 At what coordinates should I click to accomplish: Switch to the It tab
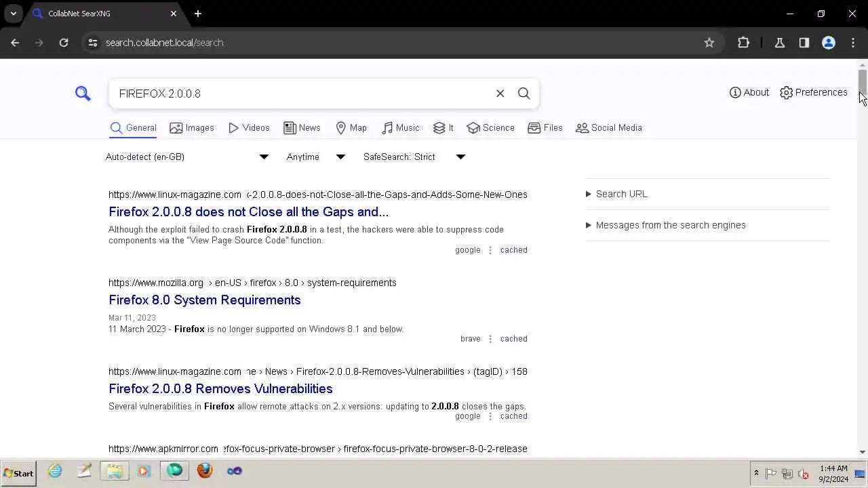[443, 127]
